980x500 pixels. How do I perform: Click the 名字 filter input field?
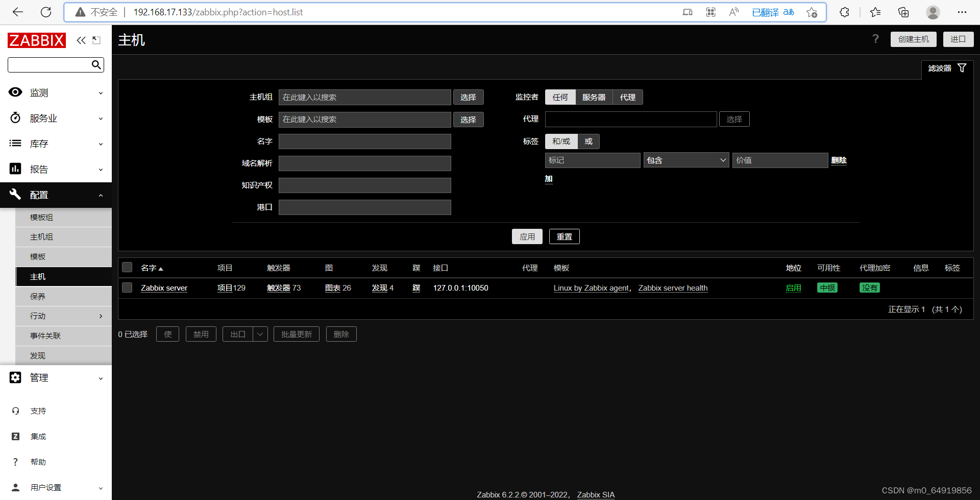(364, 141)
